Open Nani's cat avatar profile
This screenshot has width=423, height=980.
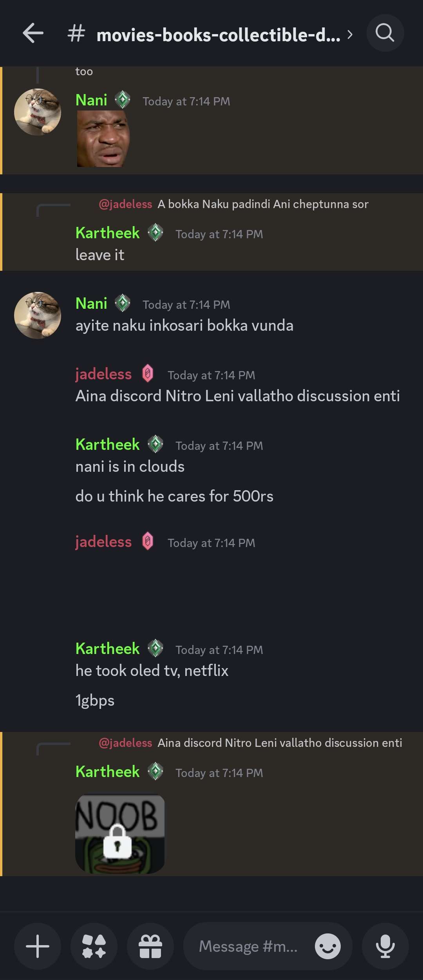(38, 112)
